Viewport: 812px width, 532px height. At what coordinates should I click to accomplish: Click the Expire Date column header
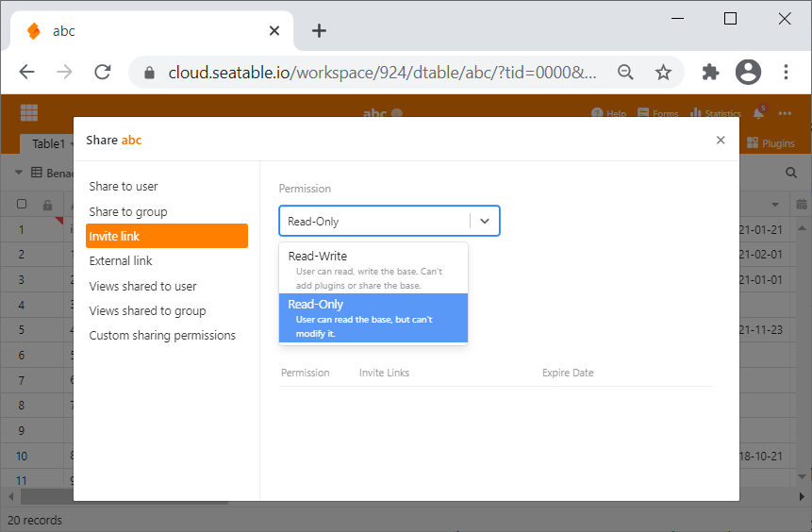[x=568, y=373]
